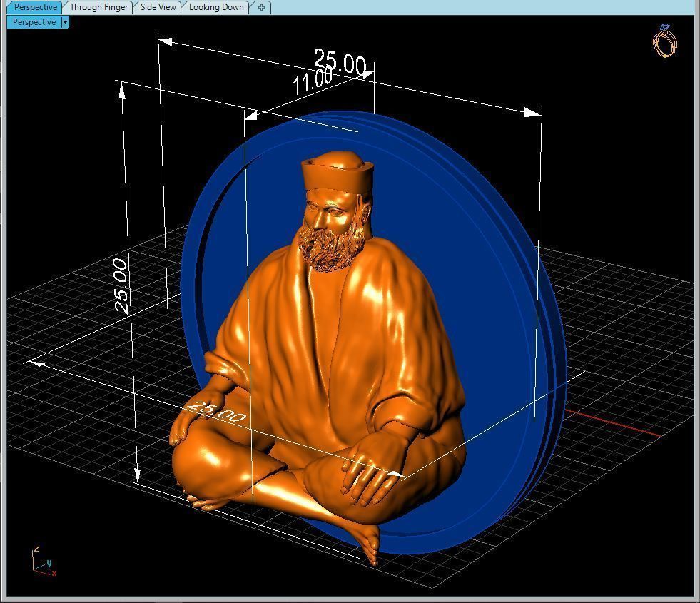This screenshot has width=700, height=603.
Task: Click the orange ring icon in viewport corner
Action: [665, 41]
